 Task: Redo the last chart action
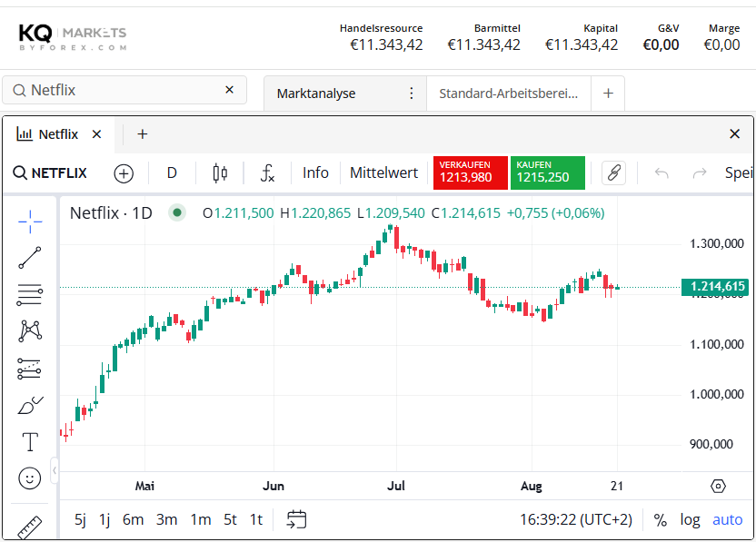click(700, 173)
